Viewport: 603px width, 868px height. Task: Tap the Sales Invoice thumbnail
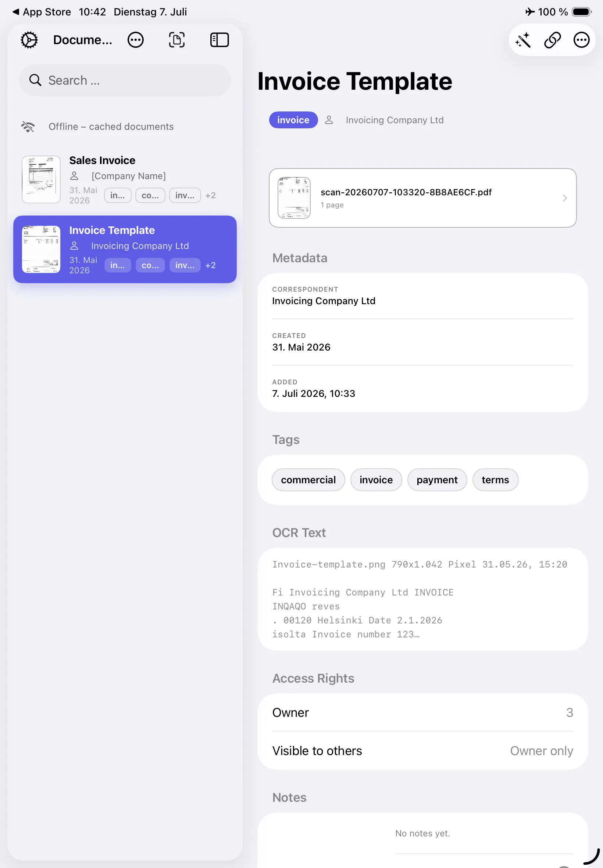(x=41, y=179)
